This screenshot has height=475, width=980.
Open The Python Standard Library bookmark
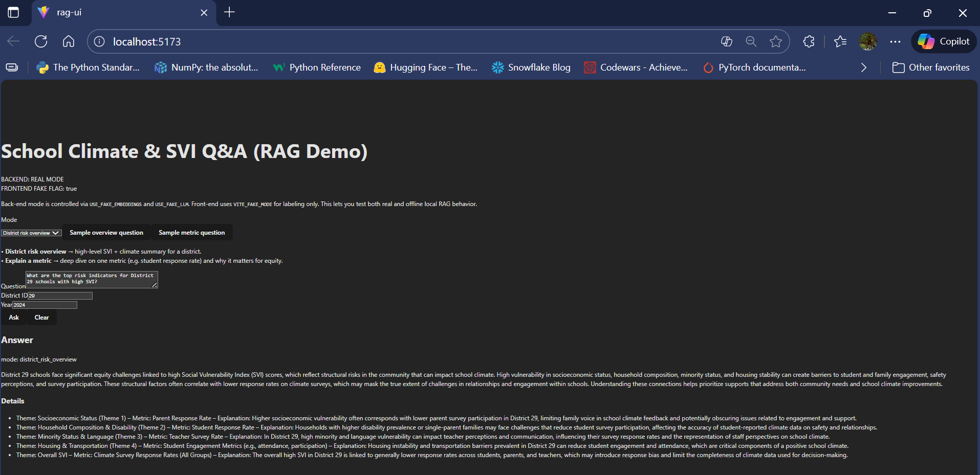88,67
